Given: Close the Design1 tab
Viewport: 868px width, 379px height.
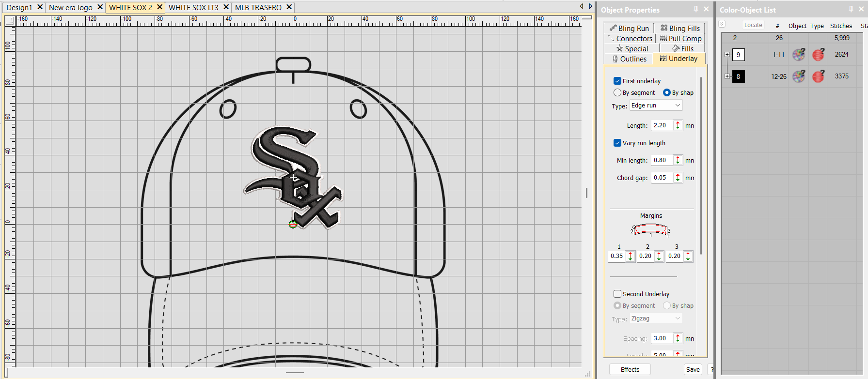Looking at the screenshot, I should (40, 7).
